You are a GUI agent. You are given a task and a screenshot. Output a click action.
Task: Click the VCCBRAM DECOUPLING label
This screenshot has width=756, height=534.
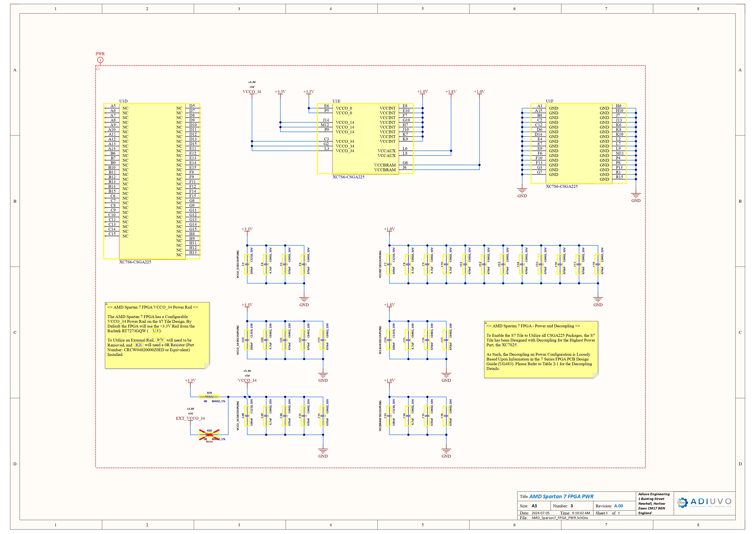(x=380, y=416)
